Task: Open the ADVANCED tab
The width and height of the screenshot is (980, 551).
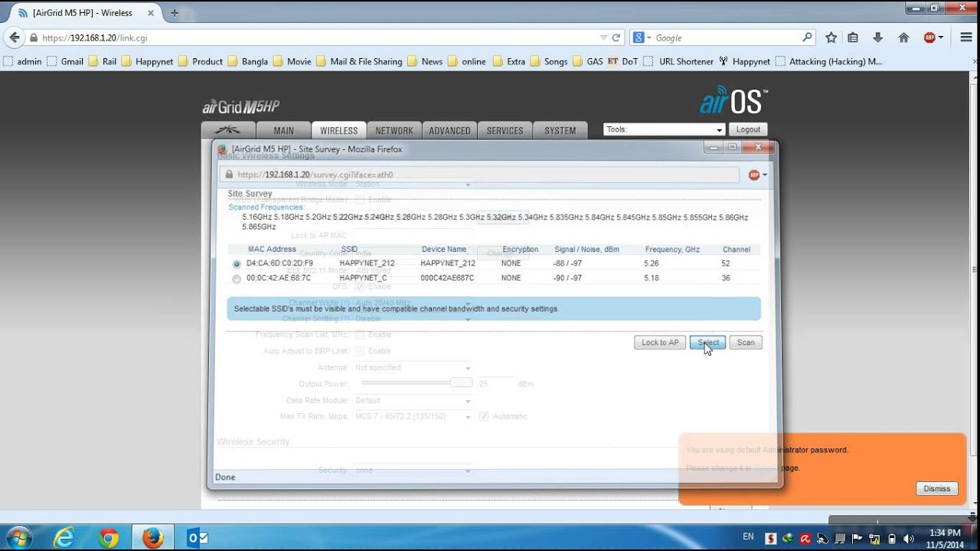Action: click(x=449, y=131)
